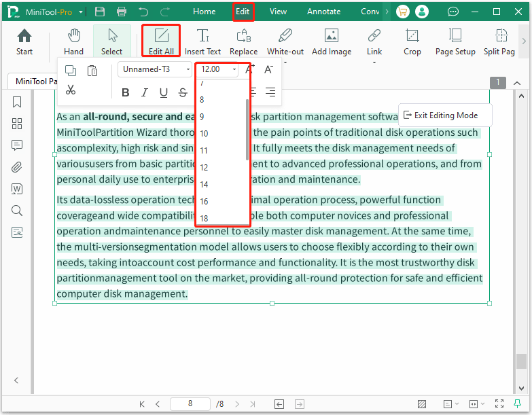532x415 pixels.
Task: Select the White-out tool
Action: click(285, 41)
